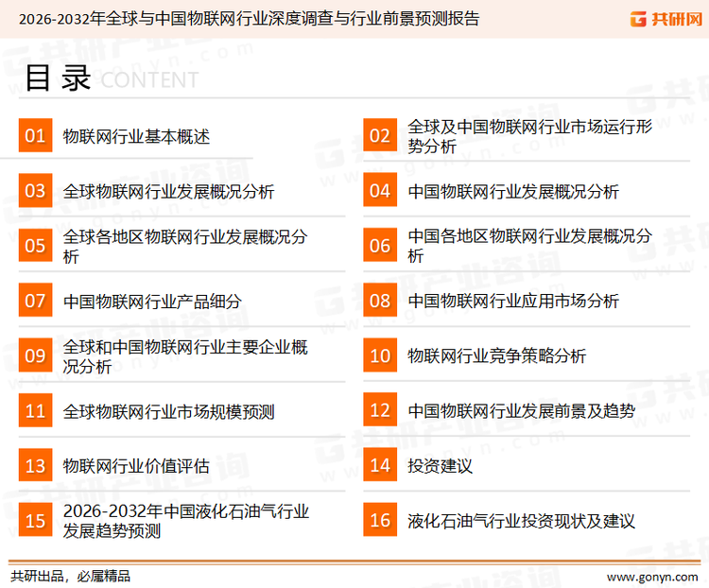The height and width of the screenshot is (588, 709).
Task: Select chapter 中国物联网行业发展前景及趋势
Action: click(521, 410)
